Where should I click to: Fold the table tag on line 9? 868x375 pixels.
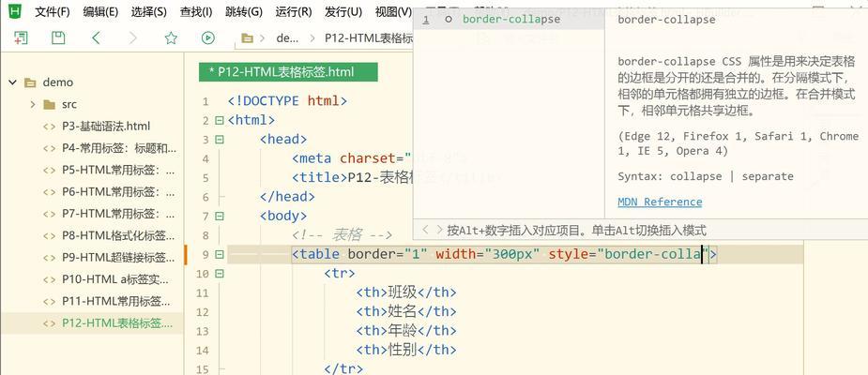tap(219, 254)
